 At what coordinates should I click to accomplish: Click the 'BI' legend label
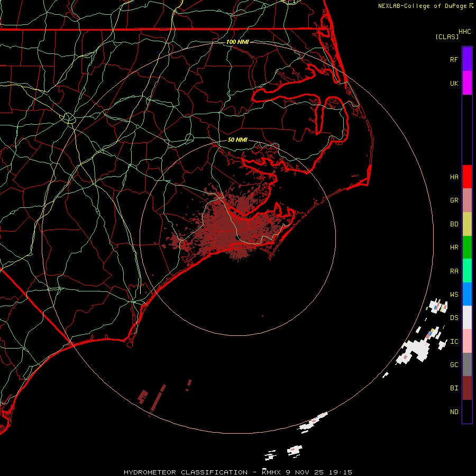454,388
